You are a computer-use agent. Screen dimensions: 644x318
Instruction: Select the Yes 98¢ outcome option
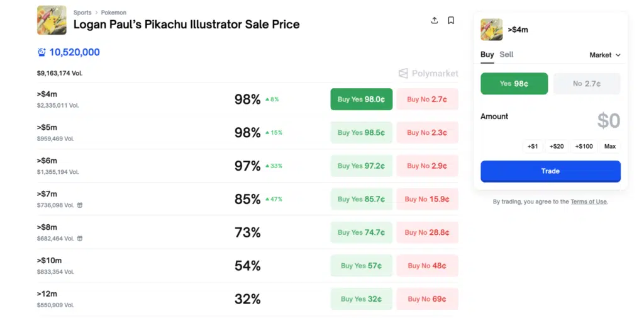[514, 84]
